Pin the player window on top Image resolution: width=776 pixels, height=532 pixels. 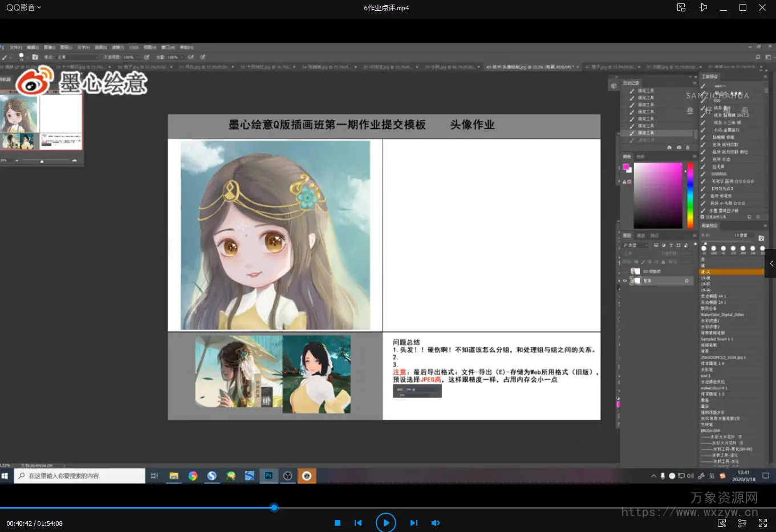coord(703,7)
